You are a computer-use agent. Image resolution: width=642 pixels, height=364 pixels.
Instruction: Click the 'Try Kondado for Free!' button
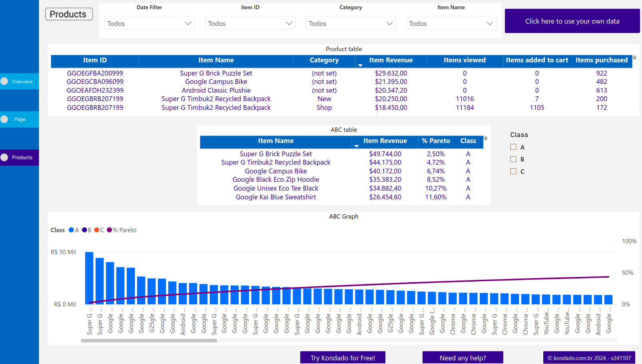[x=343, y=357]
